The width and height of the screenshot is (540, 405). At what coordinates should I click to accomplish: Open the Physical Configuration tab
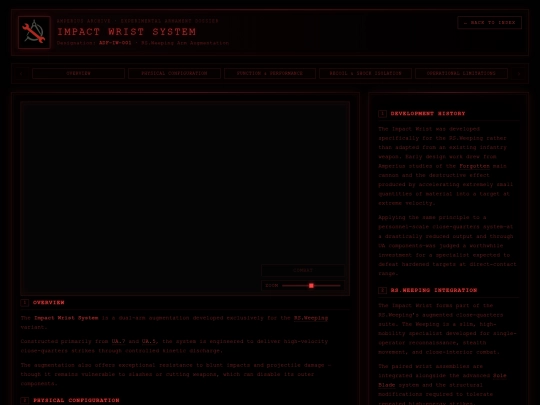click(174, 73)
